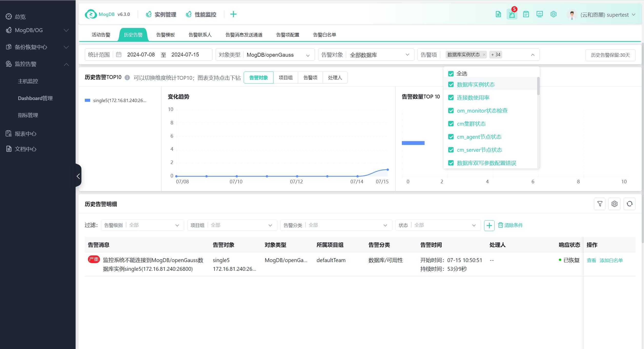644x349 pixels.
Task: Open 项目组 filter dropdown
Action: tap(232, 225)
